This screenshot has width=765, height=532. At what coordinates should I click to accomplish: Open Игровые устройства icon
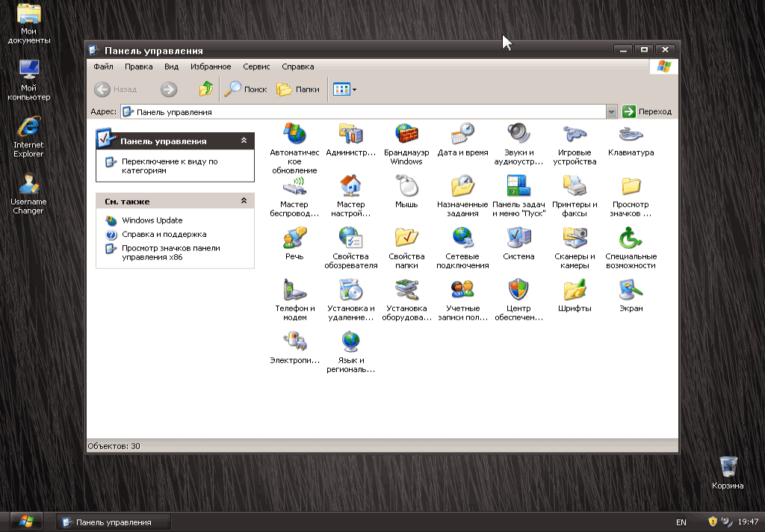pyautogui.click(x=574, y=133)
